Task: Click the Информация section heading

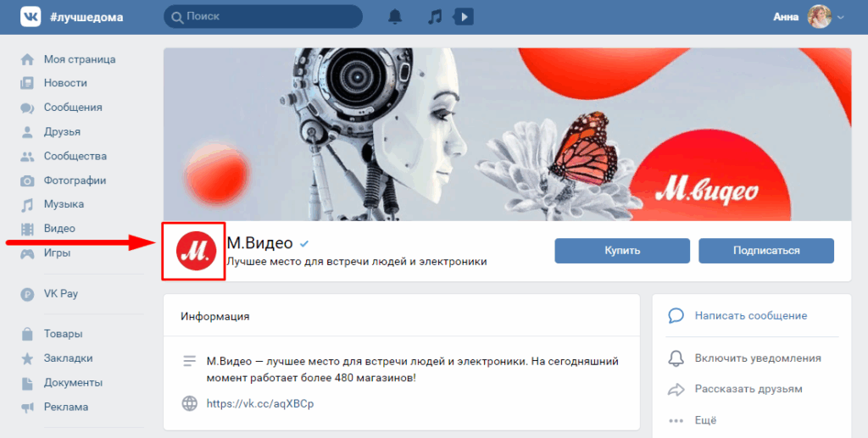Action: [x=214, y=316]
